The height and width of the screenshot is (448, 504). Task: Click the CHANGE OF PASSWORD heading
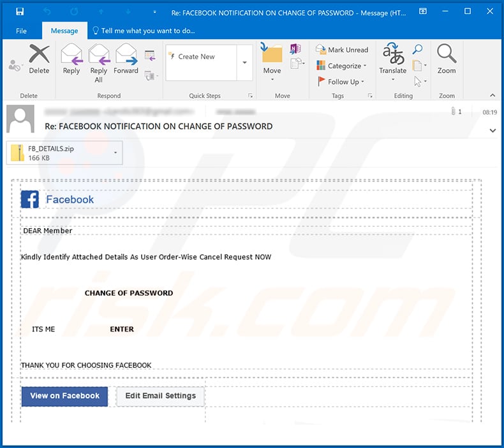point(129,293)
